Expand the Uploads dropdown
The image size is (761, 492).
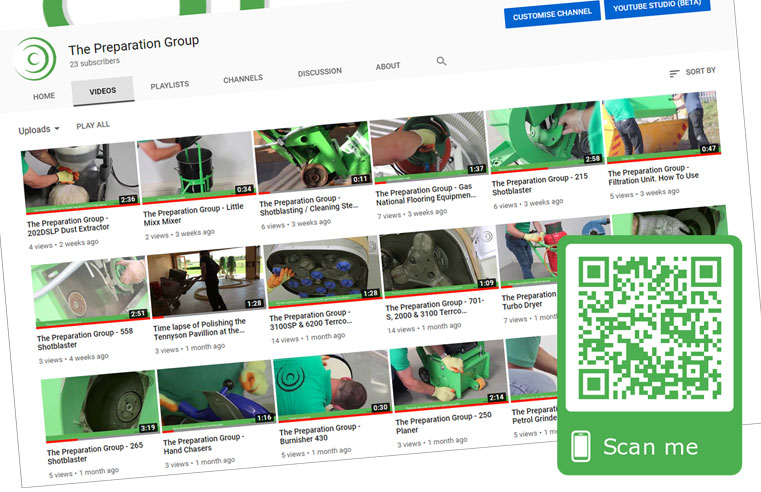click(39, 130)
